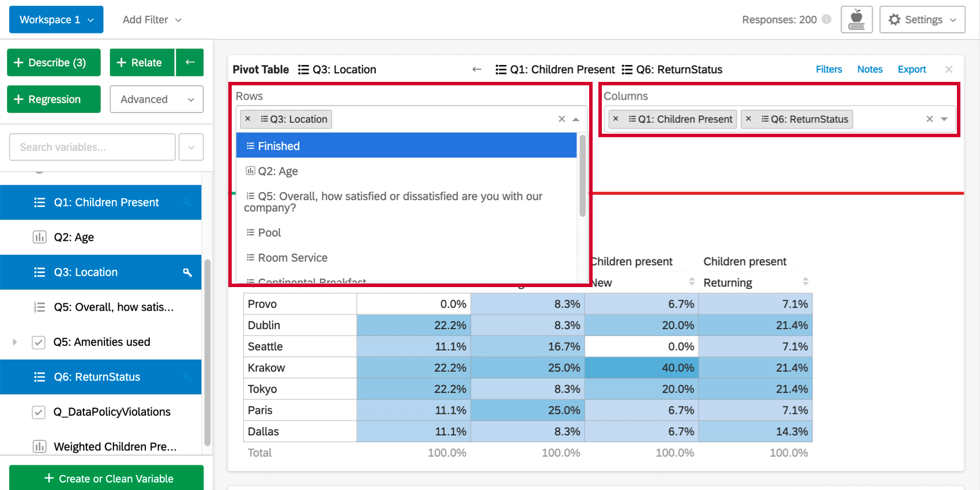Click the Create or Clean Variable button
980x490 pixels.
pyautogui.click(x=106, y=478)
